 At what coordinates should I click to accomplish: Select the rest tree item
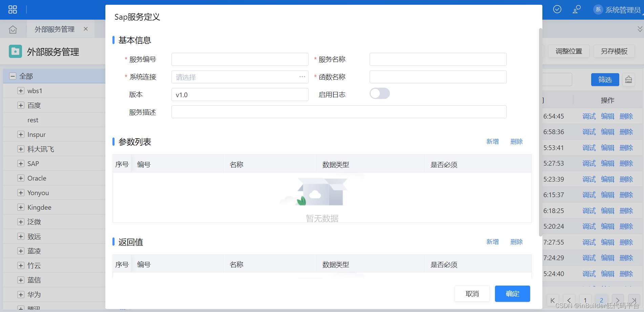point(33,120)
